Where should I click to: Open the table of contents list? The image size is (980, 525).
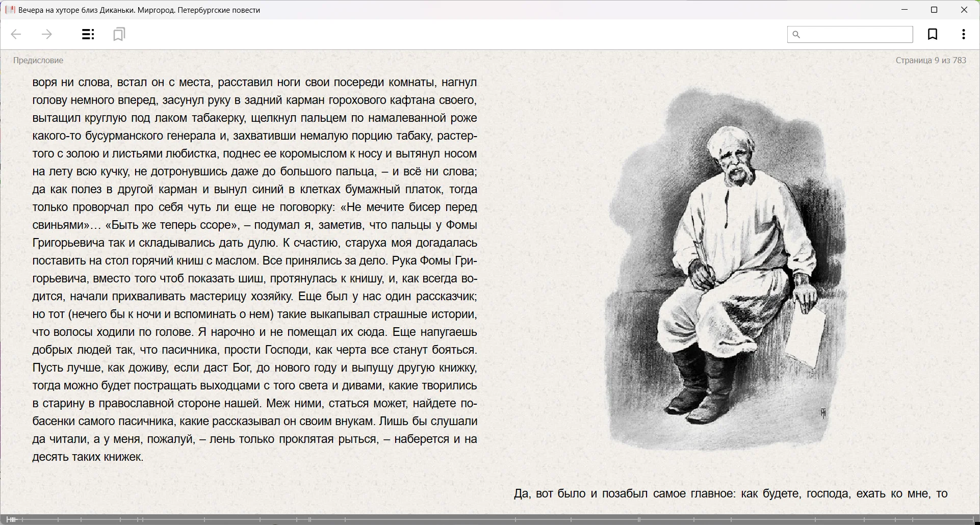[x=88, y=35]
